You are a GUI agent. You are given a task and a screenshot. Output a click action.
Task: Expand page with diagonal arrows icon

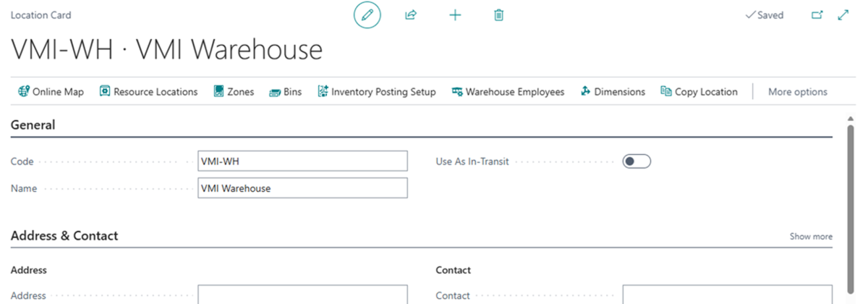click(843, 15)
